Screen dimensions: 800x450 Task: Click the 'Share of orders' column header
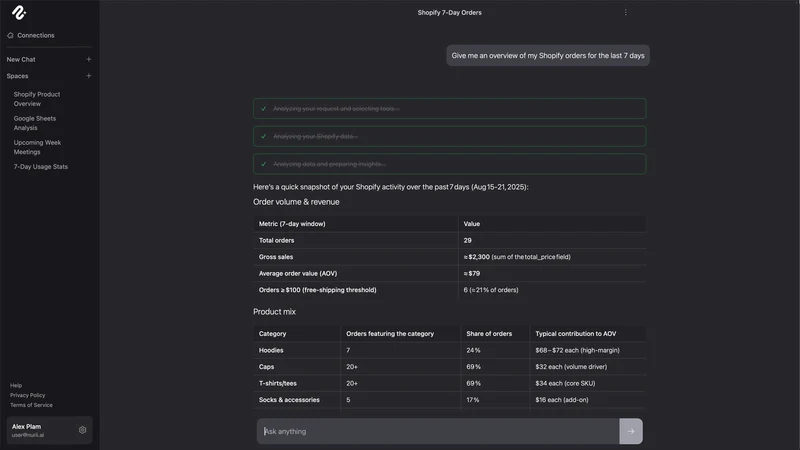489,334
